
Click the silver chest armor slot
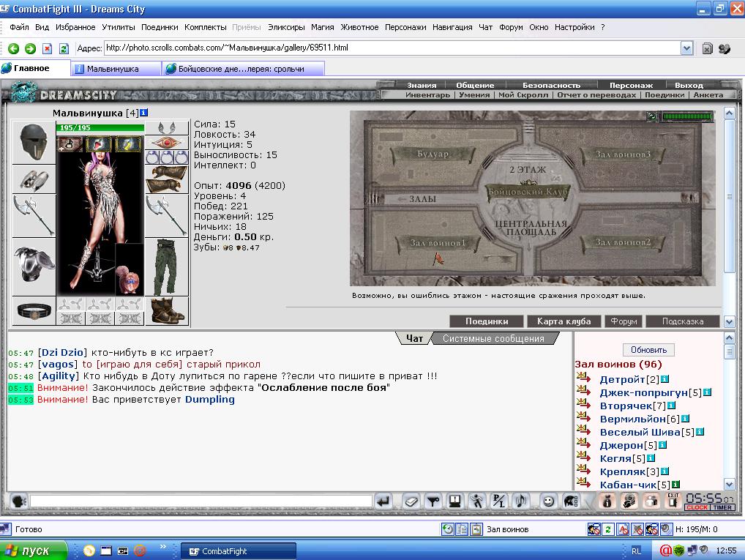tap(34, 266)
